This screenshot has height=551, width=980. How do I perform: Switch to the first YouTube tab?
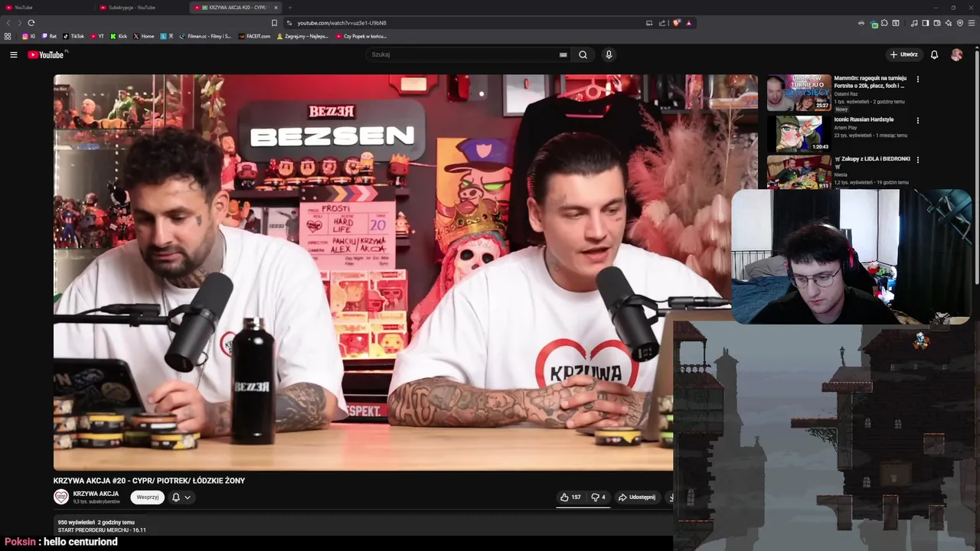(46, 8)
